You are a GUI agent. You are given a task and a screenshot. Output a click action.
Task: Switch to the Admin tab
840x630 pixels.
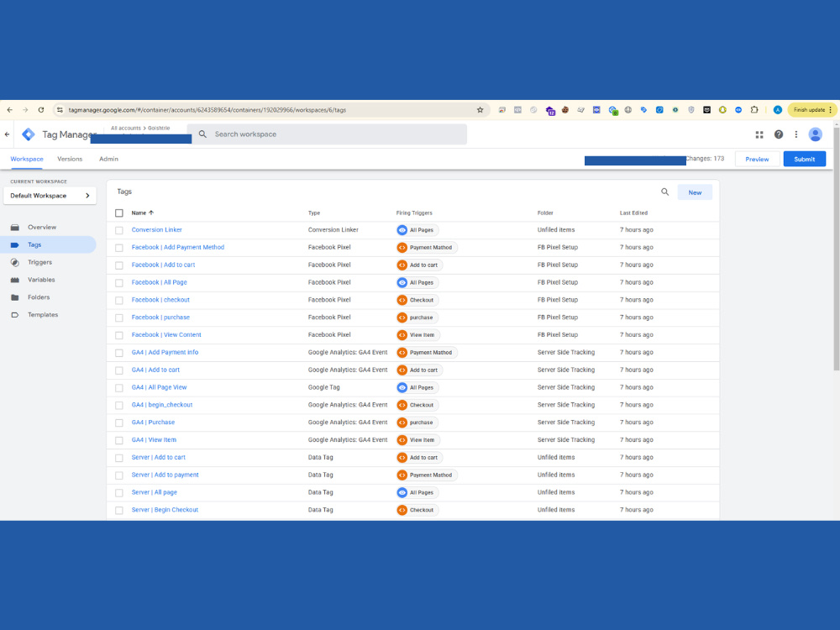click(x=108, y=159)
